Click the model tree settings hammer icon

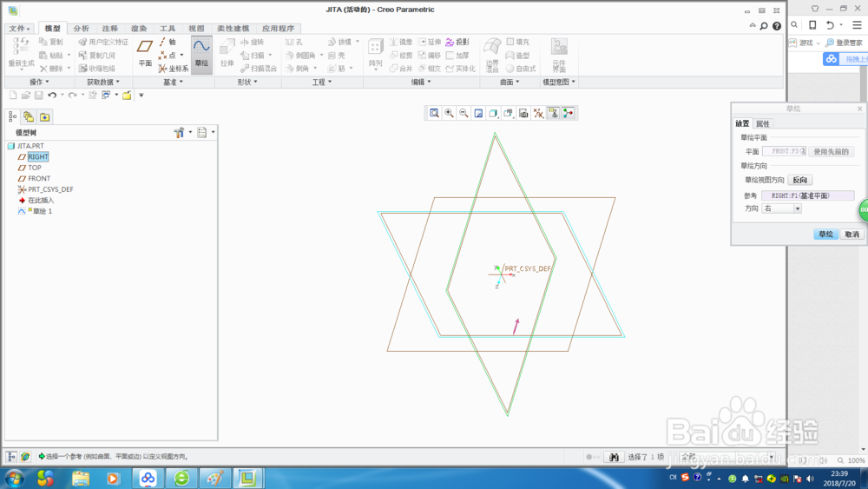pos(179,132)
